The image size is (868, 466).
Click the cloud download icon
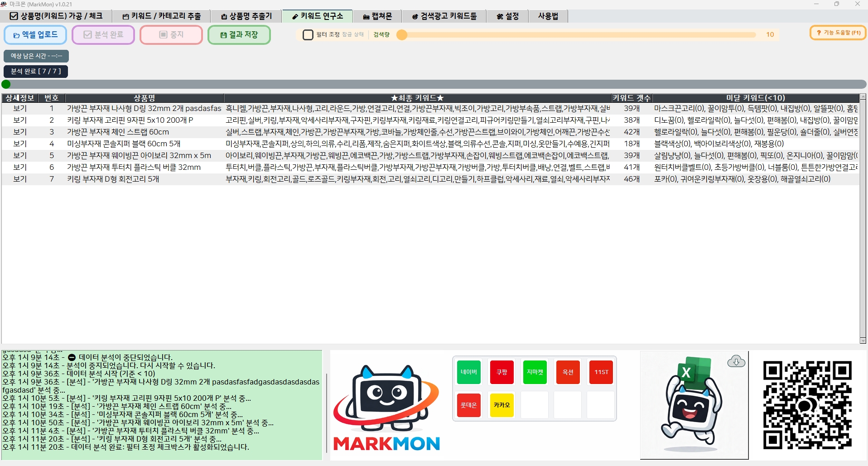pos(736,361)
